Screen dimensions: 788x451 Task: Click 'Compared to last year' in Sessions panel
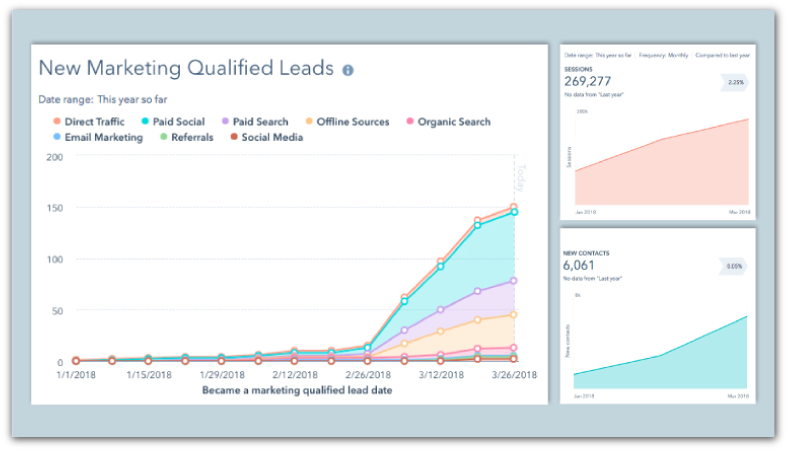click(x=723, y=55)
